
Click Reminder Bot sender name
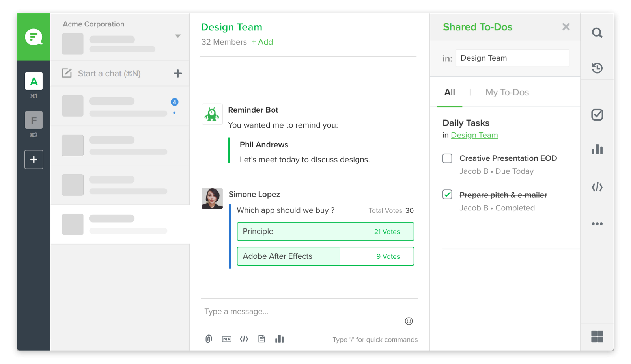pyautogui.click(x=253, y=110)
